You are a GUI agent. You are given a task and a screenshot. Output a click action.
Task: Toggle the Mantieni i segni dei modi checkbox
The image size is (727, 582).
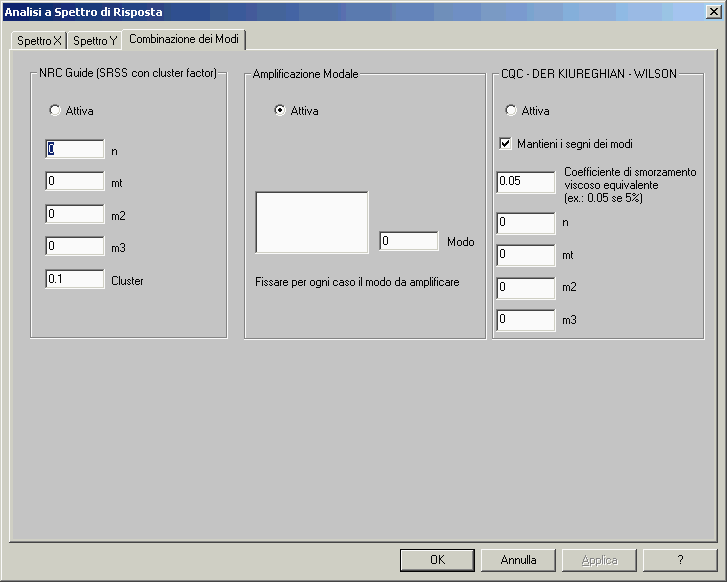[506, 144]
